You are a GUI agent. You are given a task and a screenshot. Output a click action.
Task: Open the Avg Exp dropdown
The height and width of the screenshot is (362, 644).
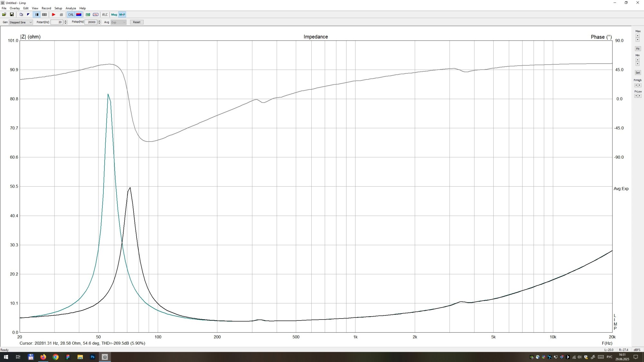click(118, 22)
